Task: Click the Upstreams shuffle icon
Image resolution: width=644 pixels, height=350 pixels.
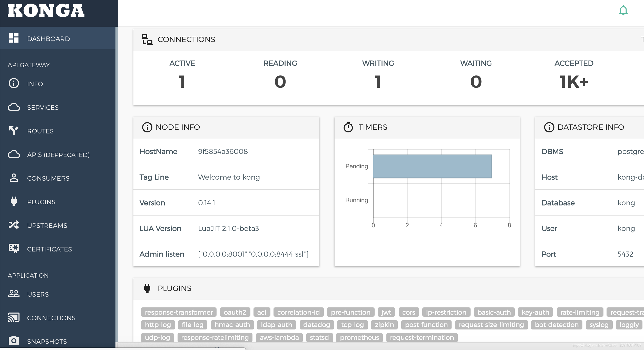Action: coord(14,225)
